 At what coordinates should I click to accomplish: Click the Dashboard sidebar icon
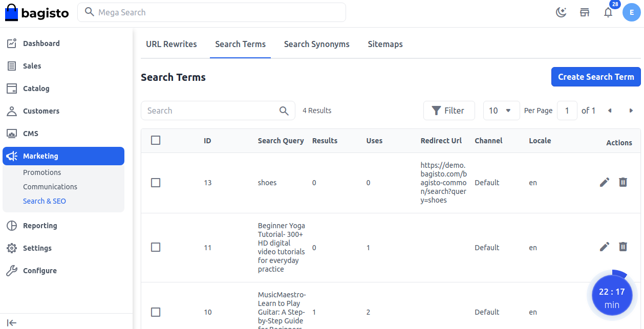coord(11,43)
